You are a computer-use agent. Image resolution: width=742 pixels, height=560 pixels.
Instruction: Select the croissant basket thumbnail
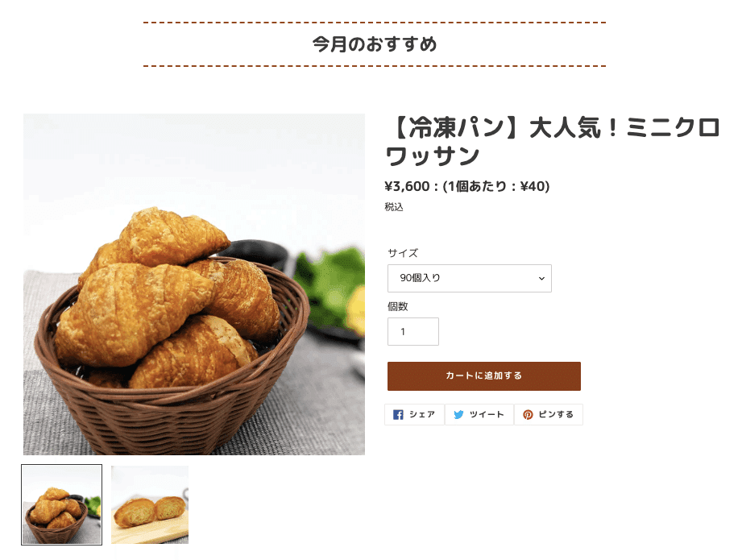tap(61, 504)
